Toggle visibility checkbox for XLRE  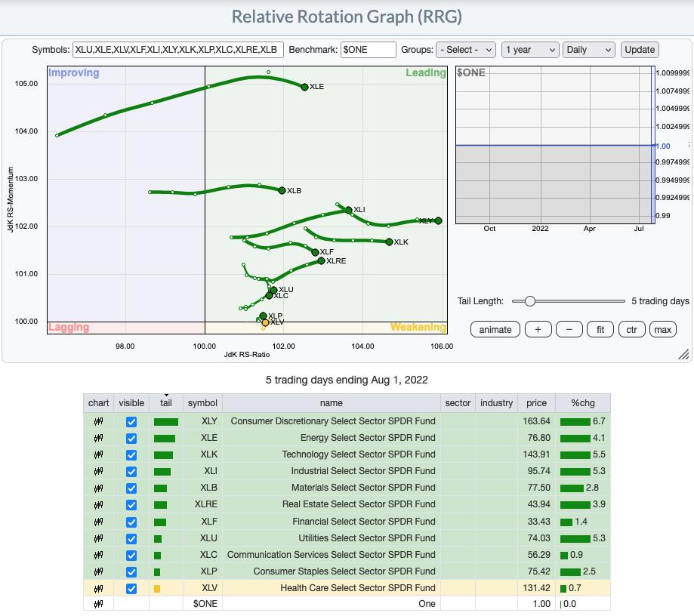tap(131, 505)
